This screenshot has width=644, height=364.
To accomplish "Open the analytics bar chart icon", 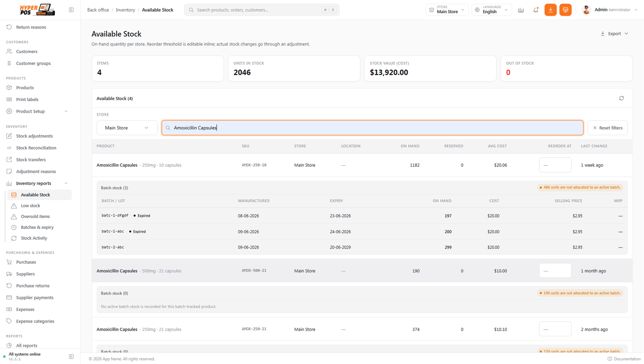I will pos(521,10).
